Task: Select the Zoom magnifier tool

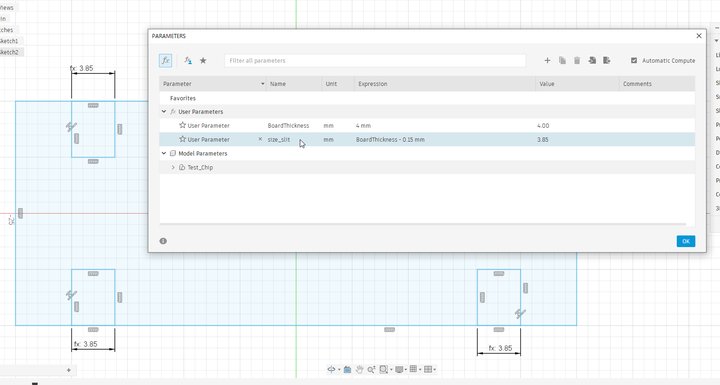Action: [x=371, y=369]
